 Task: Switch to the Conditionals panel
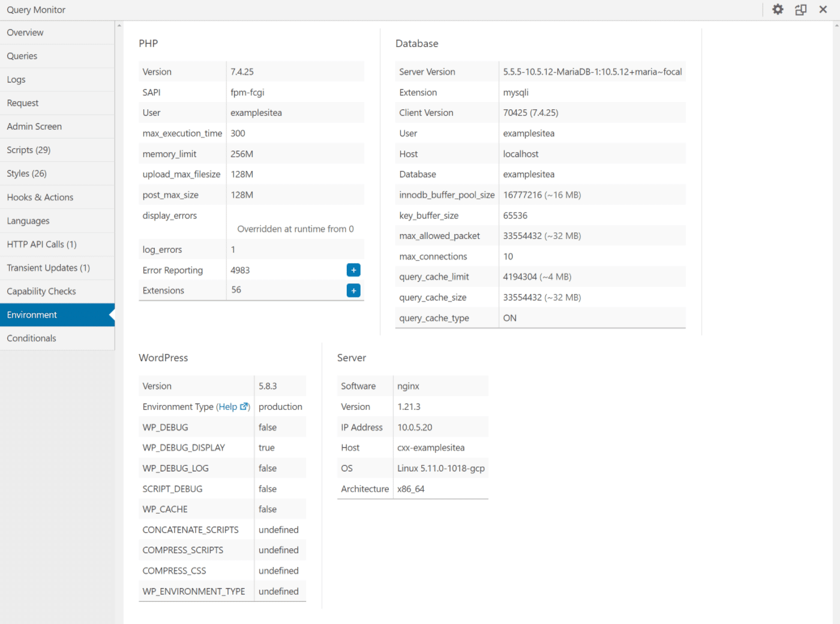point(31,338)
